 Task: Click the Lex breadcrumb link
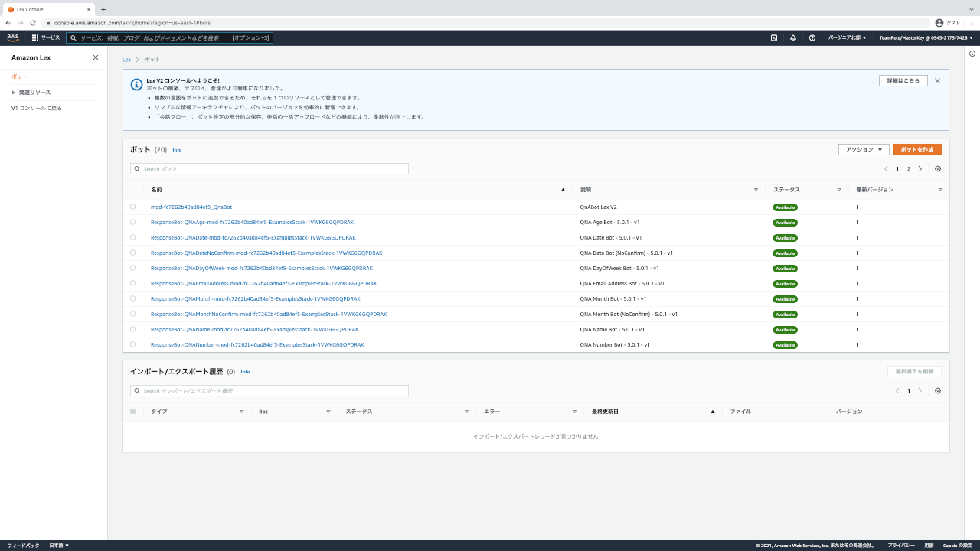tap(126, 59)
